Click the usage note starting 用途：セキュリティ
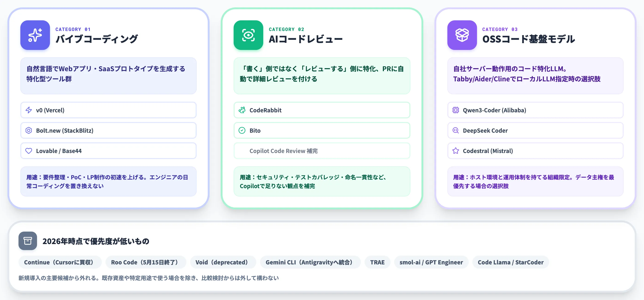 [322, 181]
